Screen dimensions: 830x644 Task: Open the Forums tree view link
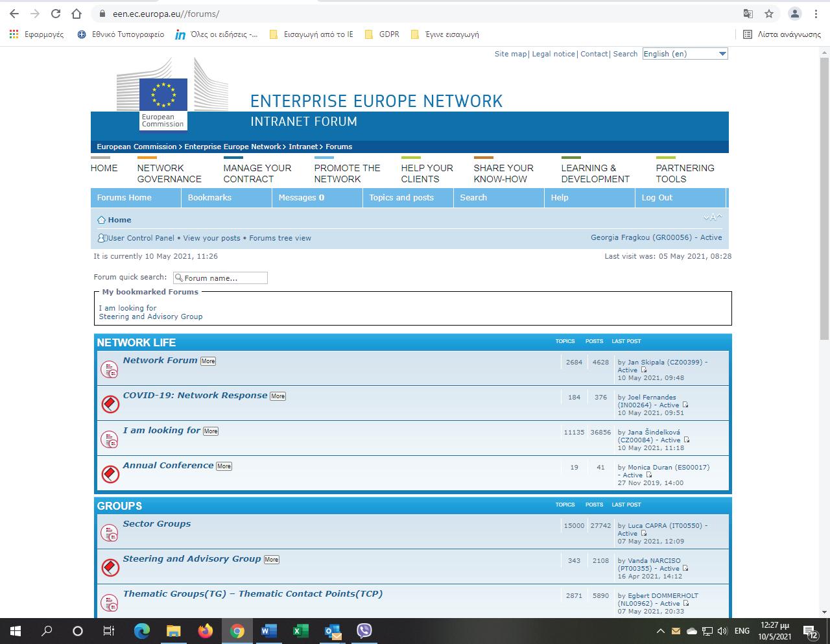280,238
